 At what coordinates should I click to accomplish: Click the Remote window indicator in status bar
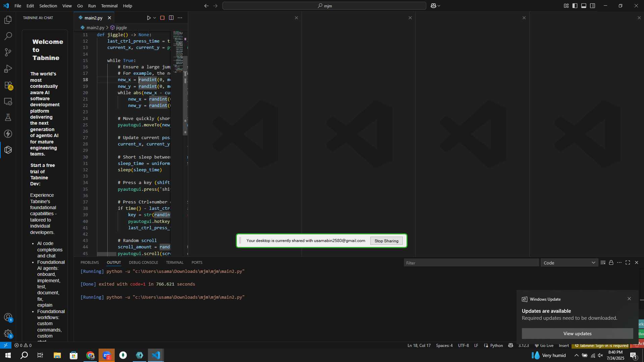[6, 345]
